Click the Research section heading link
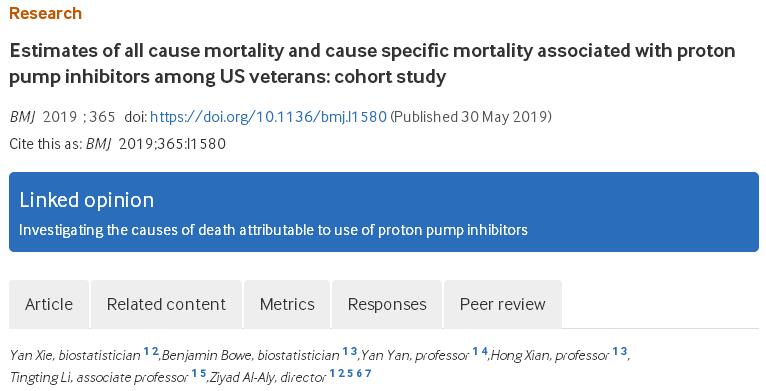 [x=45, y=13]
